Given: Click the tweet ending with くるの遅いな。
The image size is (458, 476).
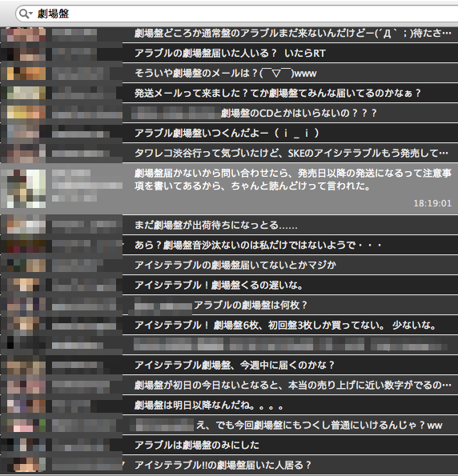Looking at the screenshot, I should pyautogui.click(x=229, y=285).
